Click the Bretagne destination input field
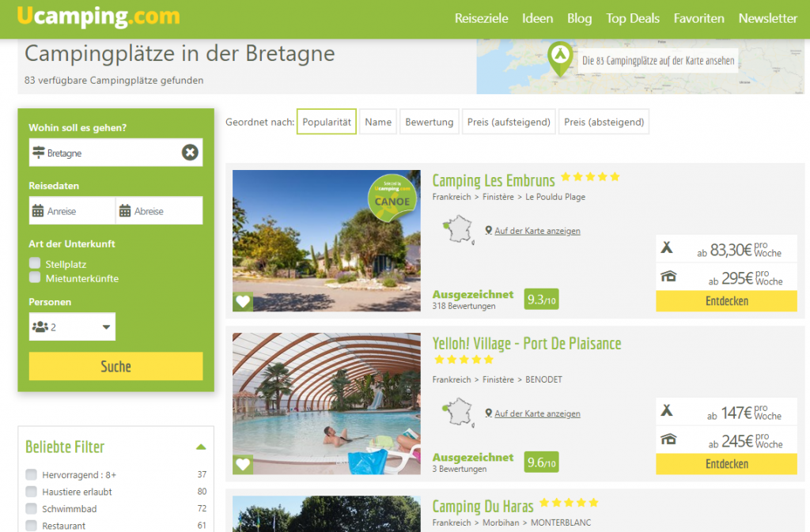Screen dimensions: 810x532 [115, 153]
